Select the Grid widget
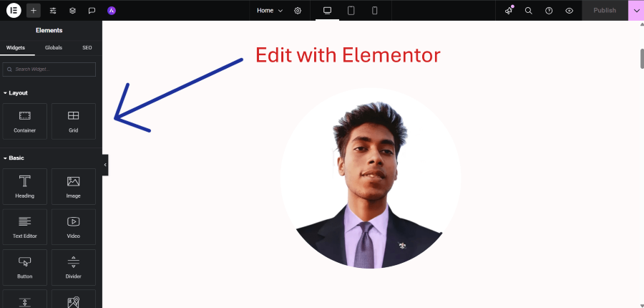Image resolution: width=644 pixels, height=308 pixels. [74, 121]
